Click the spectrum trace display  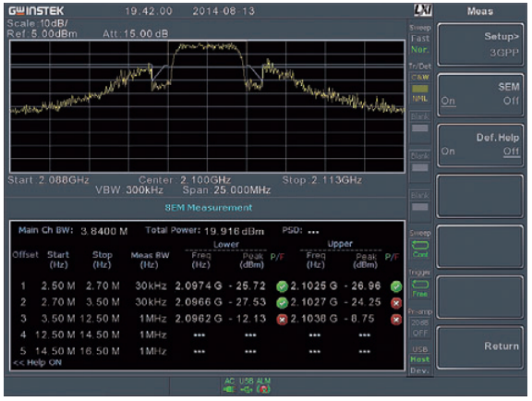click(207, 106)
